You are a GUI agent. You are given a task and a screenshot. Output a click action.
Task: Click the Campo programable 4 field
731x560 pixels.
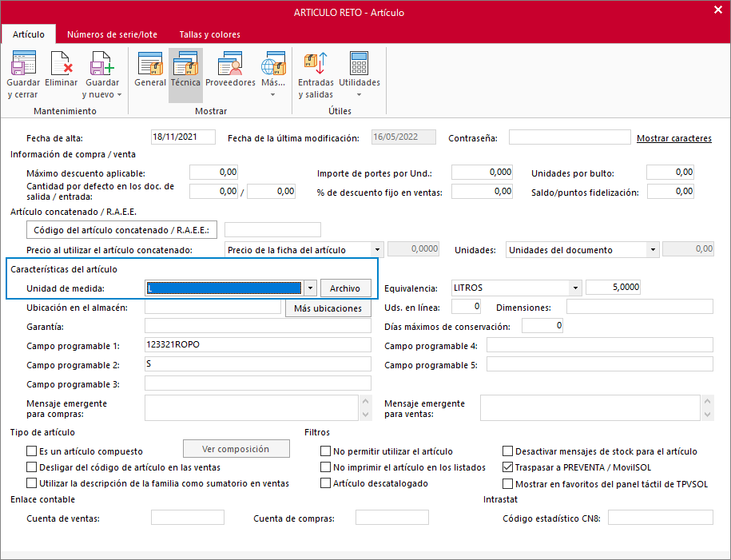coord(600,344)
